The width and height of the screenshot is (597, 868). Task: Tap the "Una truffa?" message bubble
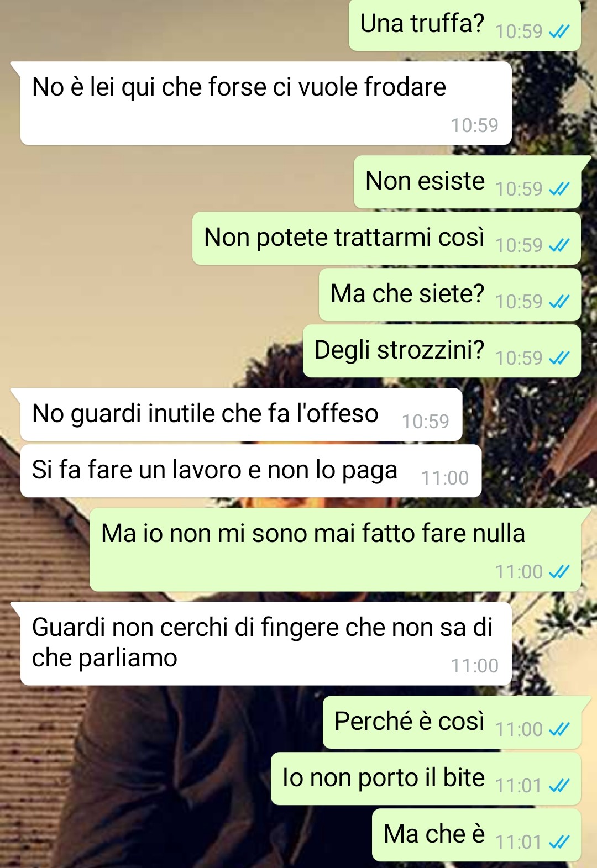tap(464, 25)
